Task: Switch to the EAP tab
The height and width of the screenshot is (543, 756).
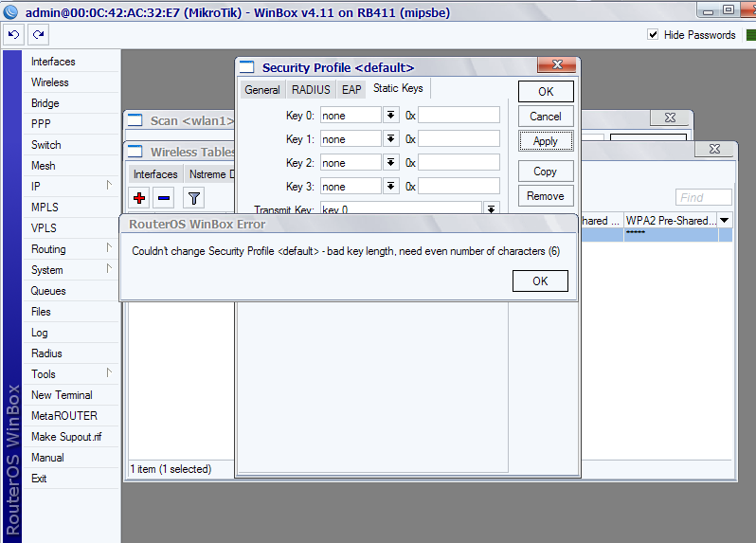Action: (x=351, y=90)
